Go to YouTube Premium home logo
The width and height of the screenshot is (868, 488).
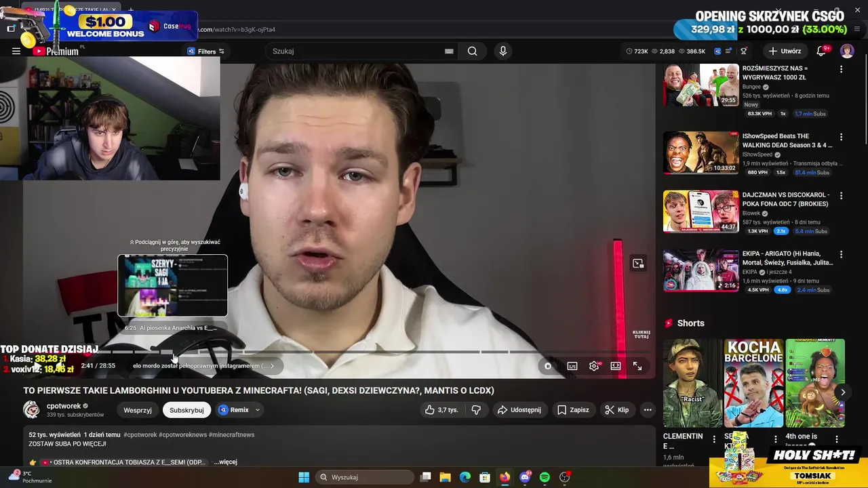(x=56, y=51)
